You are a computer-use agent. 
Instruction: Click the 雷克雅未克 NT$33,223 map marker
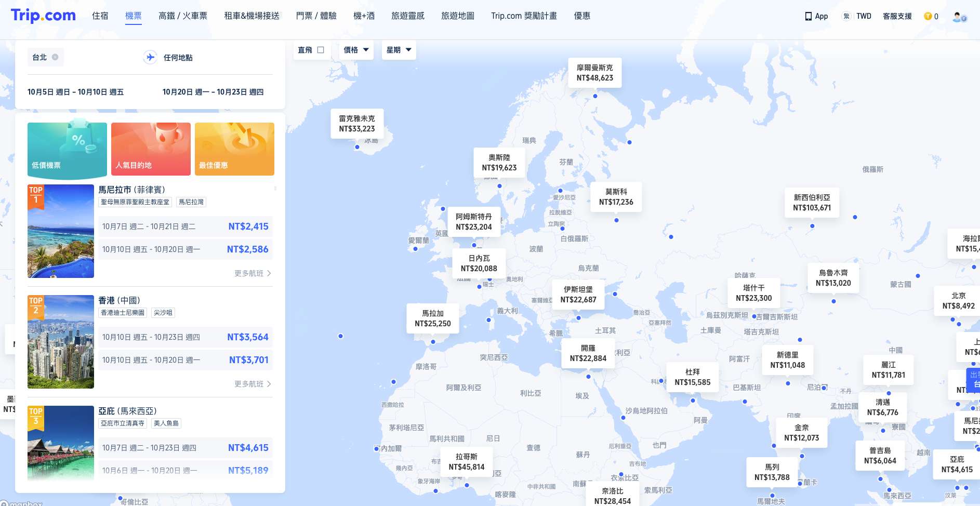357,124
